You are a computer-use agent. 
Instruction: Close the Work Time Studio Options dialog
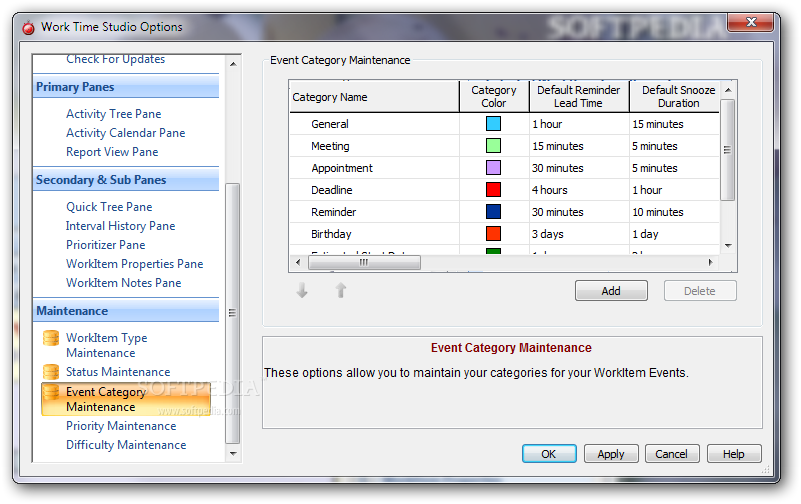(751, 22)
